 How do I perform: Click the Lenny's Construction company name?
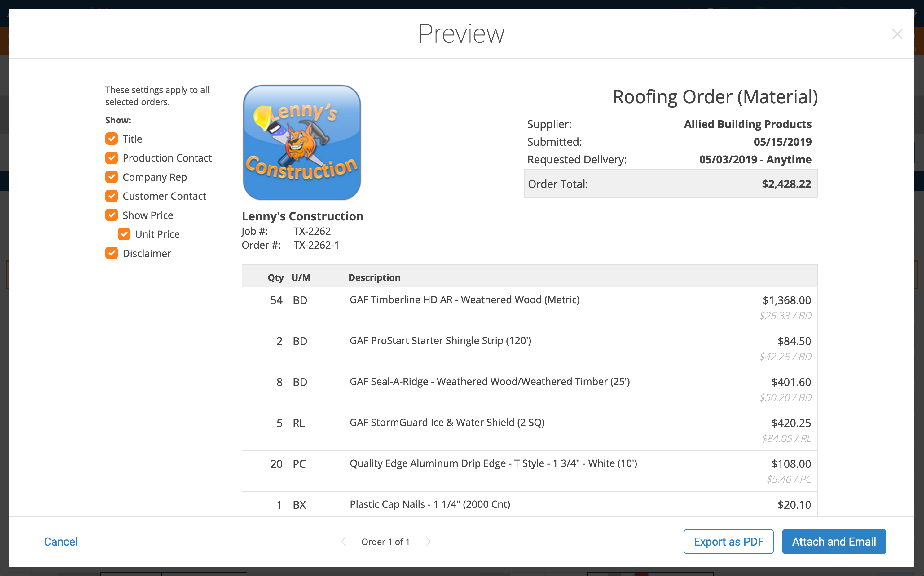[x=302, y=216]
